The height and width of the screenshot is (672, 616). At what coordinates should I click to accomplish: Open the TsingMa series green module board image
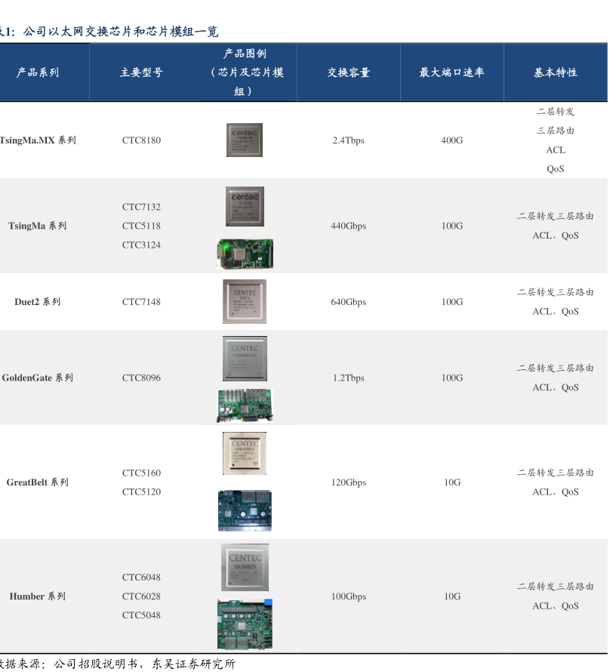(245, 254)
